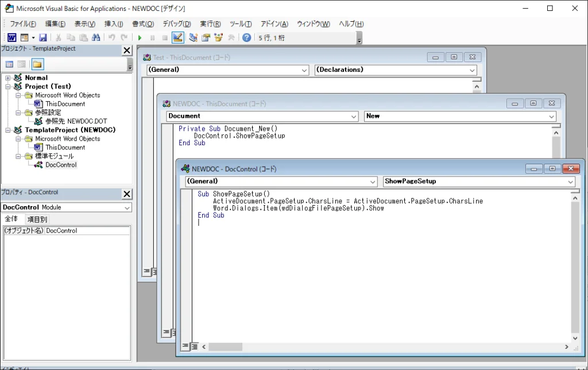Toggle Full Module View button in DocControl window
Screen dimensions: 588x370
194,346
